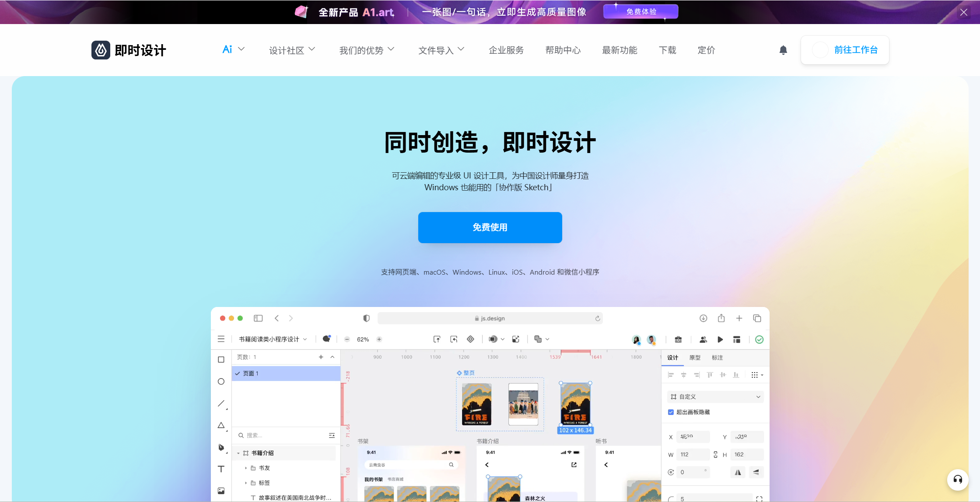This screenshot has width=980, height=502.
Task: Open the editor hamburger menu
Action: 221,339
